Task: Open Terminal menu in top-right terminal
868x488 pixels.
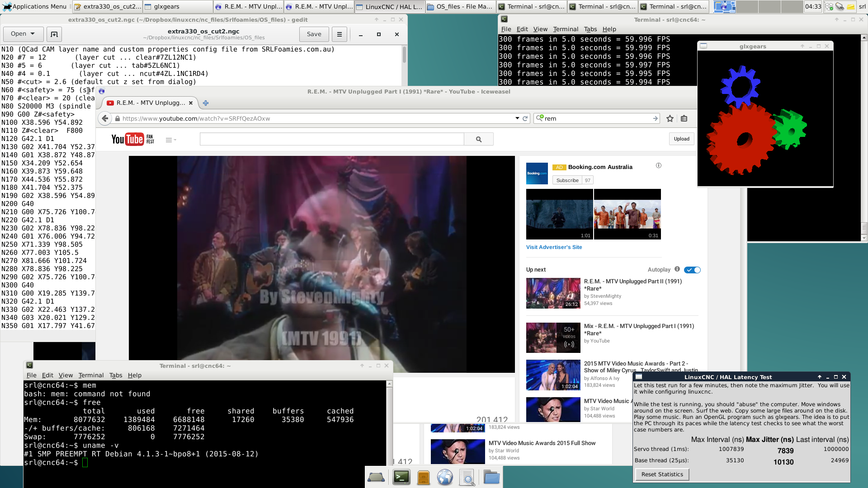Action: (x=566, y=29)
